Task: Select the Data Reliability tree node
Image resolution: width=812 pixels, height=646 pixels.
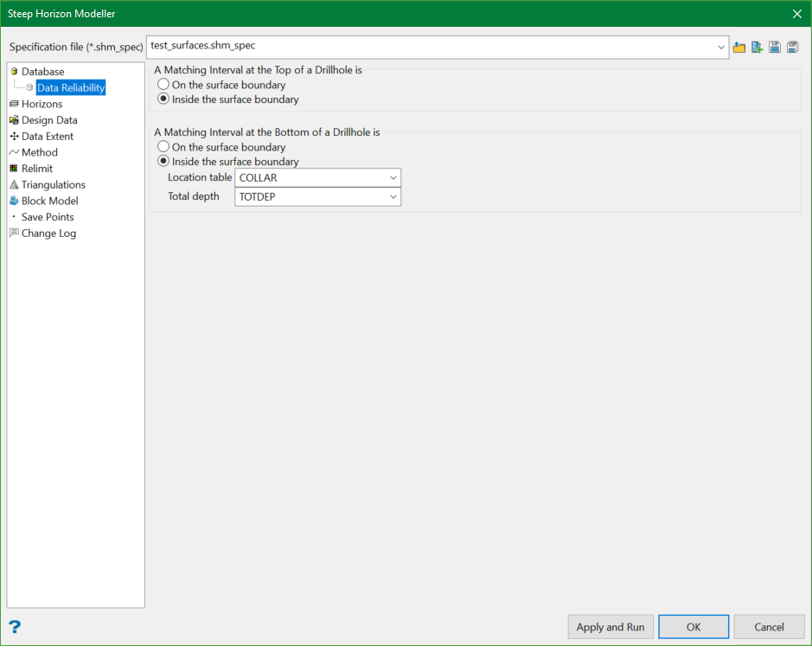Action: point(71,88)
